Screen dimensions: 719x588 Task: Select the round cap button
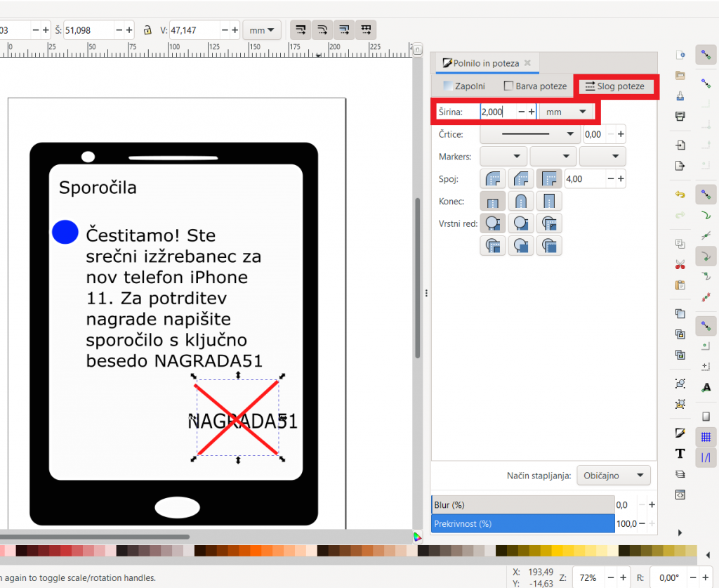point(521,202)
